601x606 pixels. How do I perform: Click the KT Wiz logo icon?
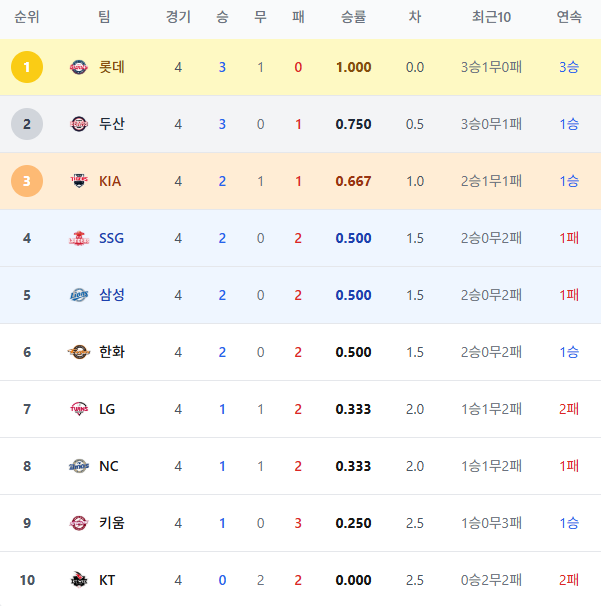click(x=79, y=580)
